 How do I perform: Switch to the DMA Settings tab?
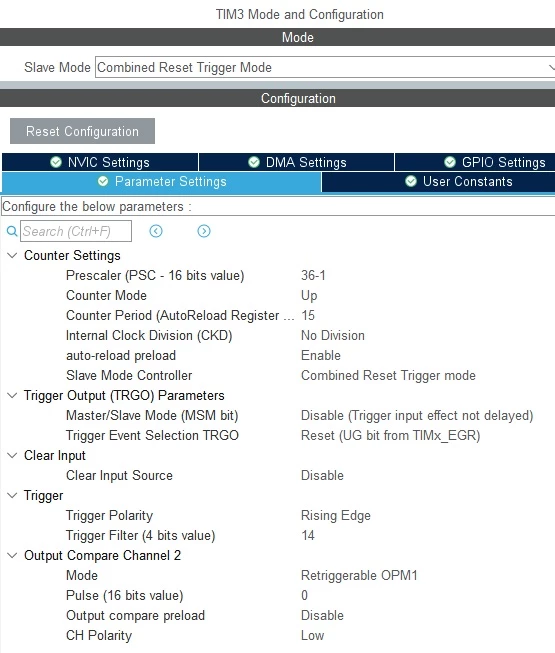[x=297, y=162]
